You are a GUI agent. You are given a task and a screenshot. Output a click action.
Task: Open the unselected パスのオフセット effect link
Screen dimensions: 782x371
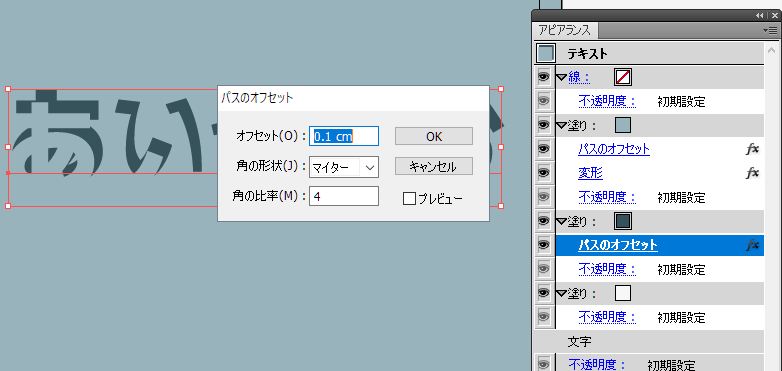coord(614,149)
